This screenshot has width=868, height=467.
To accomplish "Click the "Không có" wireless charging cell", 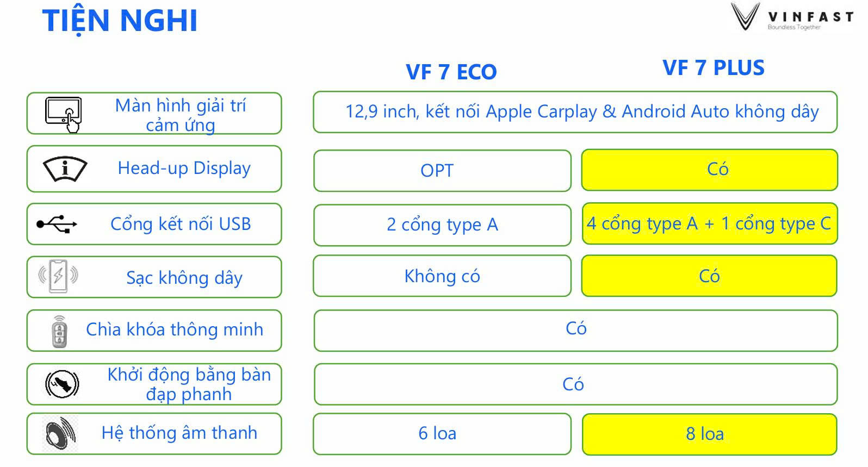I will tap(442, 276).
